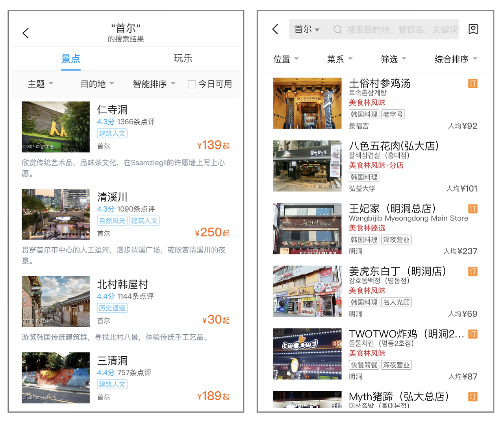Click the 1090条点评 review count
This screenshot has height=422, width=504.
(136, 209)
